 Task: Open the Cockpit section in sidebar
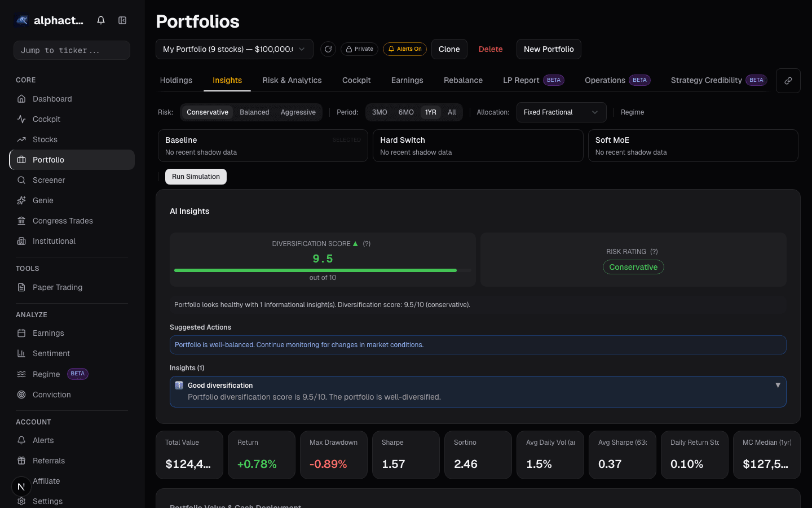coord(46,119)
